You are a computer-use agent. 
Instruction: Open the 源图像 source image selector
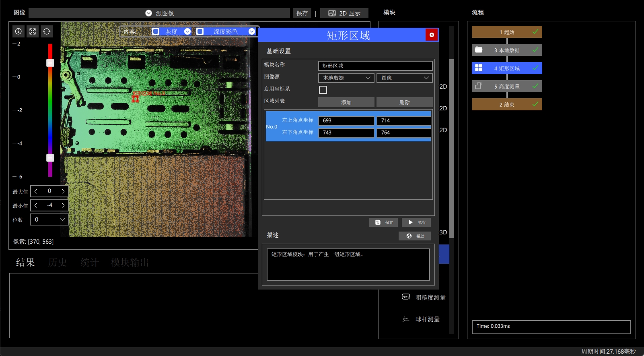[159, 13]
